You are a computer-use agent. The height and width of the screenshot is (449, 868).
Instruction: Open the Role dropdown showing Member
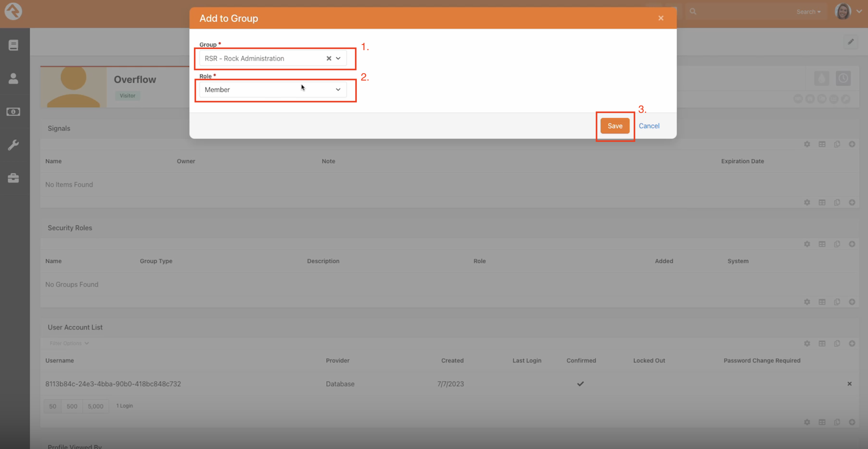[273, 90]
